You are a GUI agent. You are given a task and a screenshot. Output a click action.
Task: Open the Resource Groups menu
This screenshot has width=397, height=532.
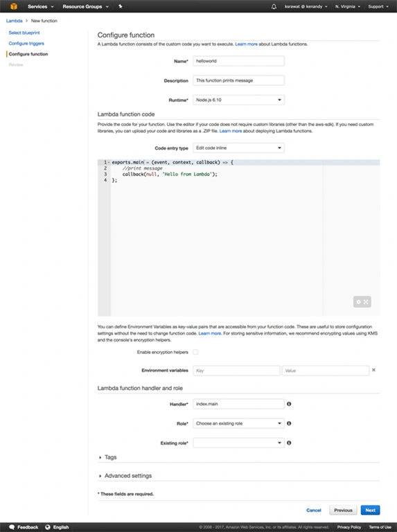(85, 6)
